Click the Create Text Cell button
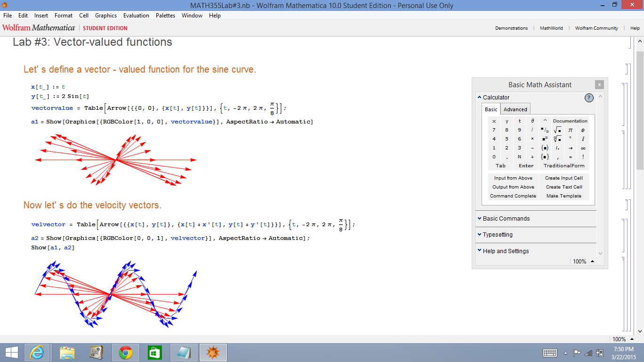The image size is (644, 362). (563, 187)
